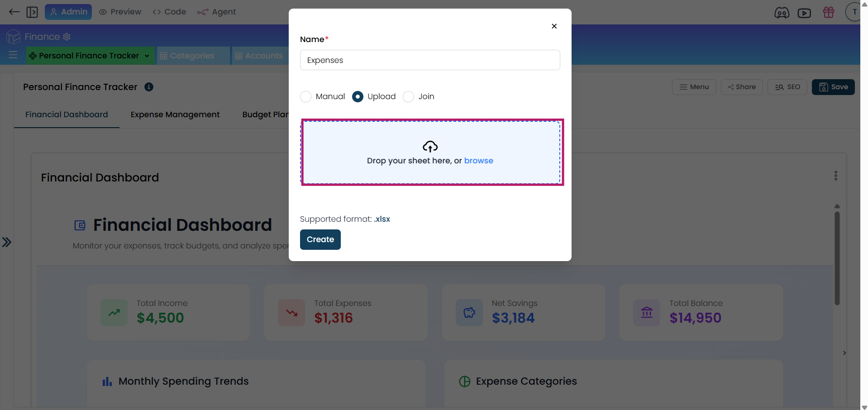The width and height of the screenshot is (868, 410).
Task: Open the Finance settings gear icon
Action: [x=67, y=37]
